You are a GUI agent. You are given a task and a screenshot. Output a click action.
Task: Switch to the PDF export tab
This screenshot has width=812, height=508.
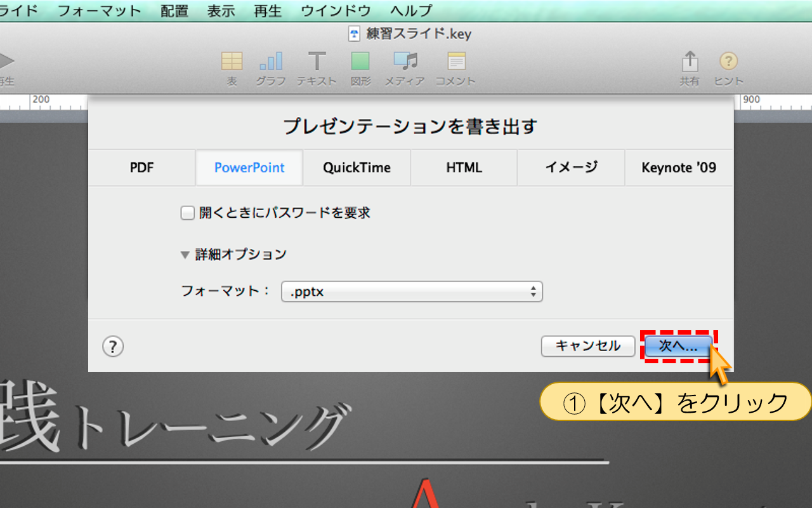[x=142, y=168]
